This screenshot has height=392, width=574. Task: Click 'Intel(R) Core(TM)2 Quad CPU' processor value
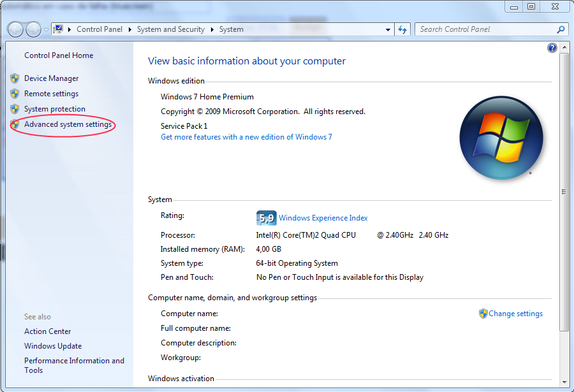click(305, 235)
